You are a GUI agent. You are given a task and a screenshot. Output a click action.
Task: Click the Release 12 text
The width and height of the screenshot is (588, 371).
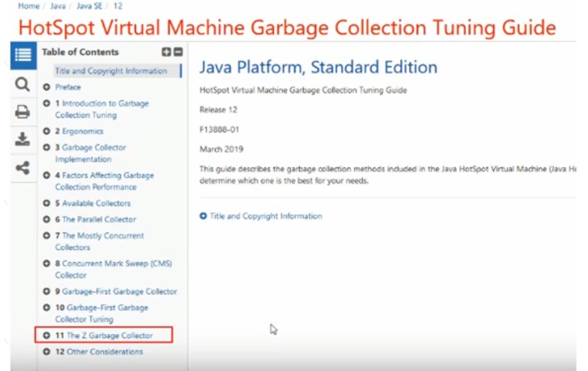[x=218, y=110]
